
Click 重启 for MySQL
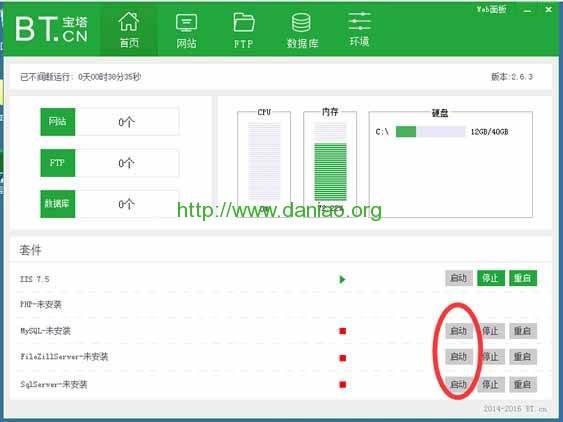(x=523, y=331)
